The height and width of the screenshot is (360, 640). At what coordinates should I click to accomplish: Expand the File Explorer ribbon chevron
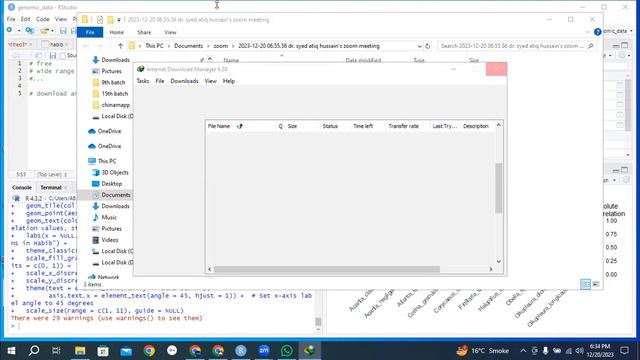587,32
